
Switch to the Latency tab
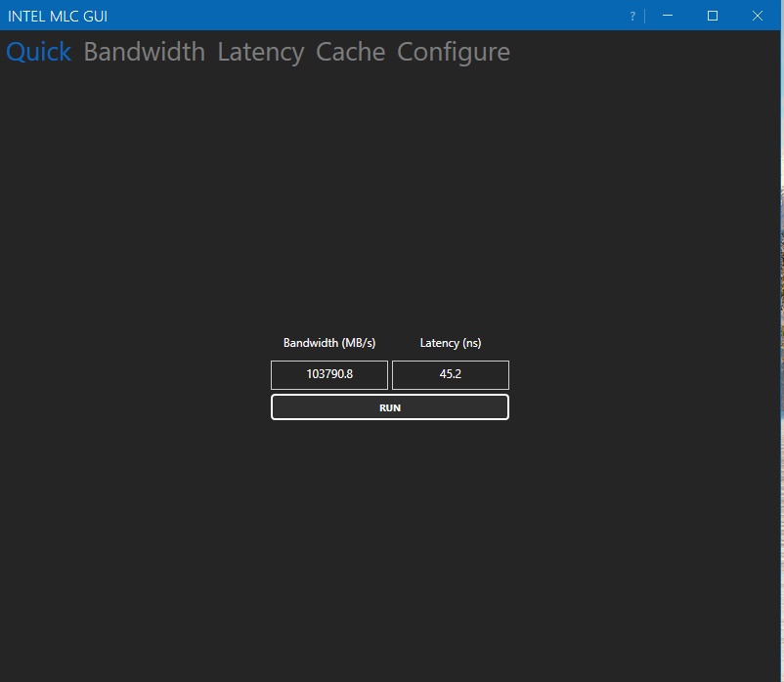[x=260, y=52]
